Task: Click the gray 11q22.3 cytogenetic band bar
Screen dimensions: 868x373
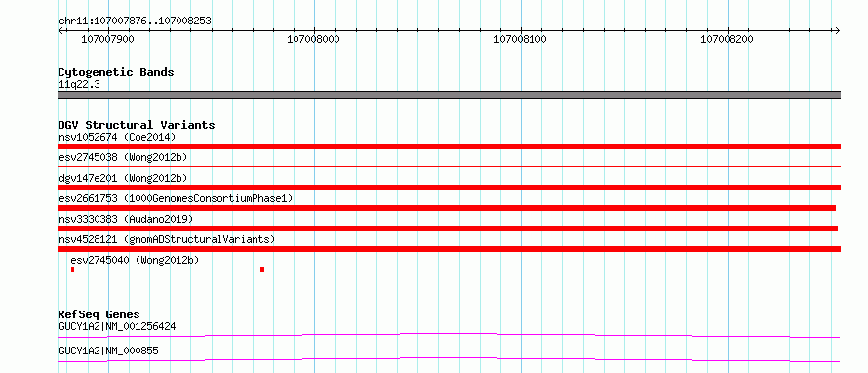Action: click(x=449, y=95)
